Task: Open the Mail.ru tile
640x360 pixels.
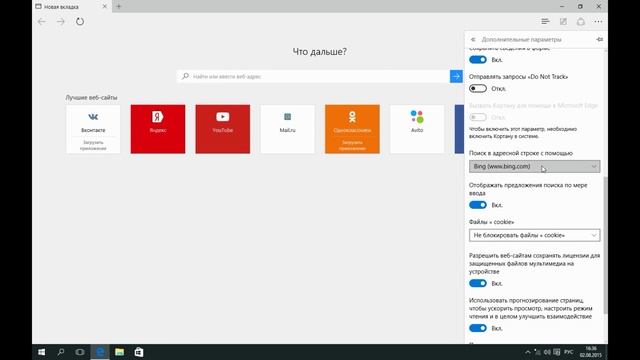Action: [287, 129]
